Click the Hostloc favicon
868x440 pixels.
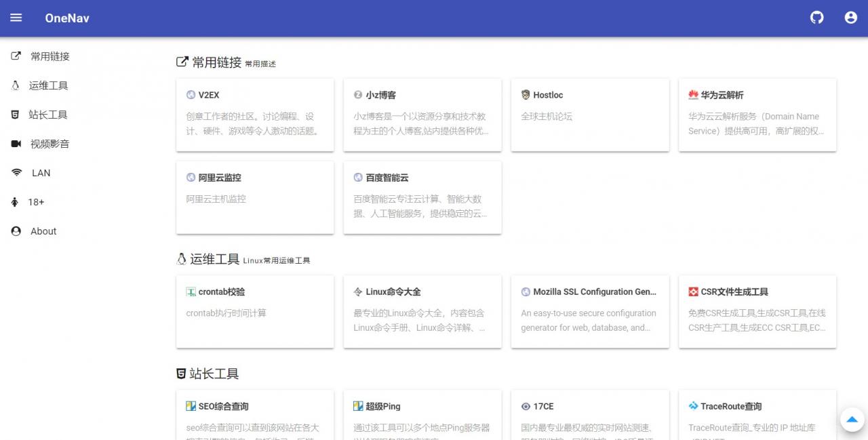click(526, 95)
